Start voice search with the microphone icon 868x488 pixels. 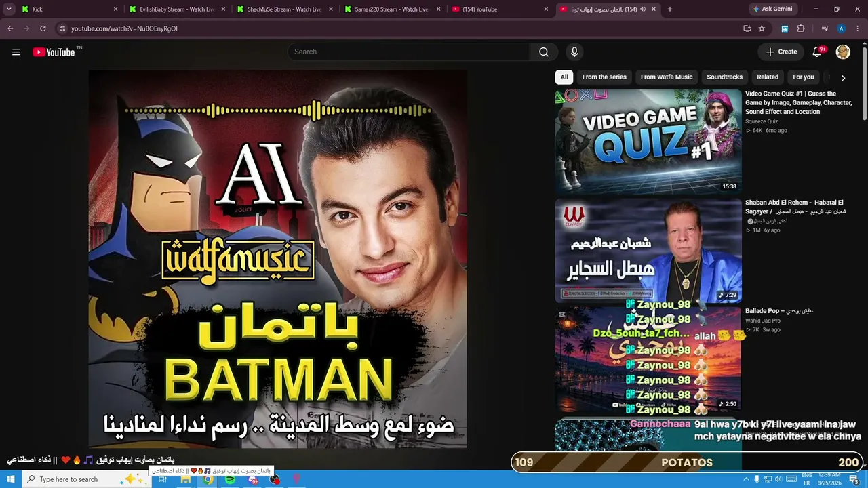click(x=574, y=52)
